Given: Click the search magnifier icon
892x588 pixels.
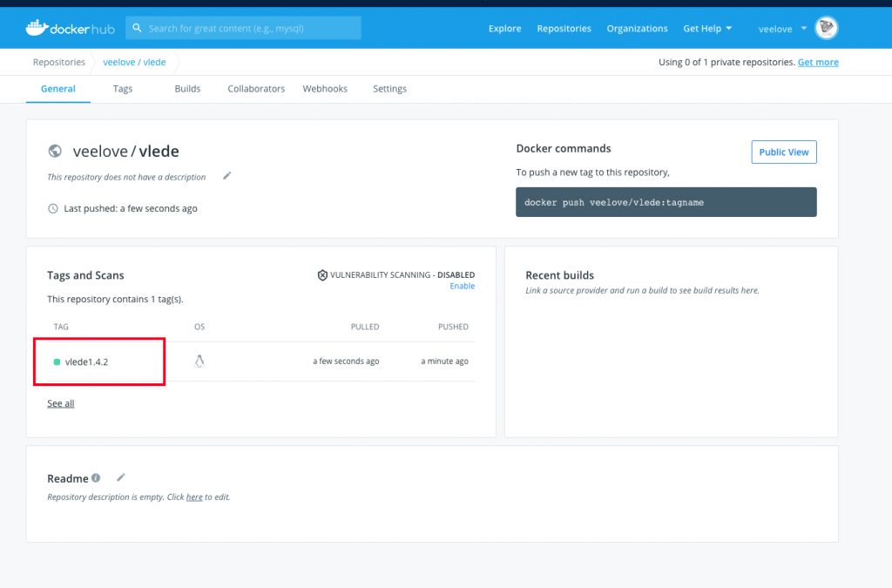Looking at the screenshot, I should pos(137,28).
